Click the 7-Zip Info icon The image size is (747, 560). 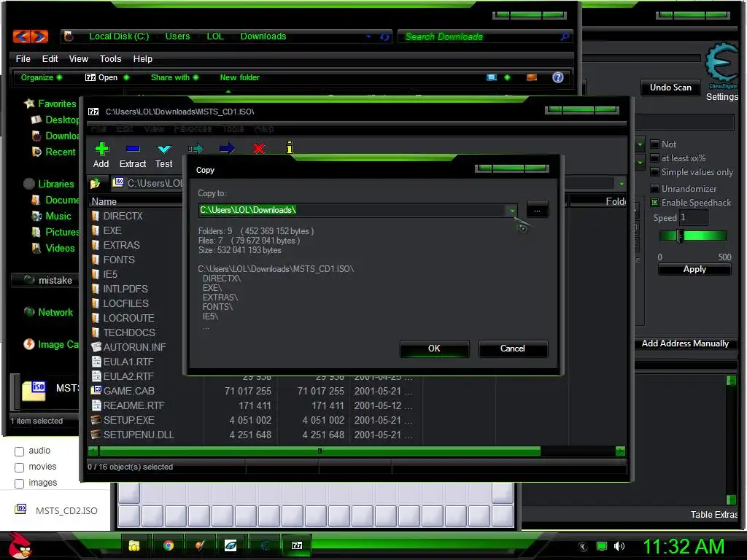coord(289,147)
